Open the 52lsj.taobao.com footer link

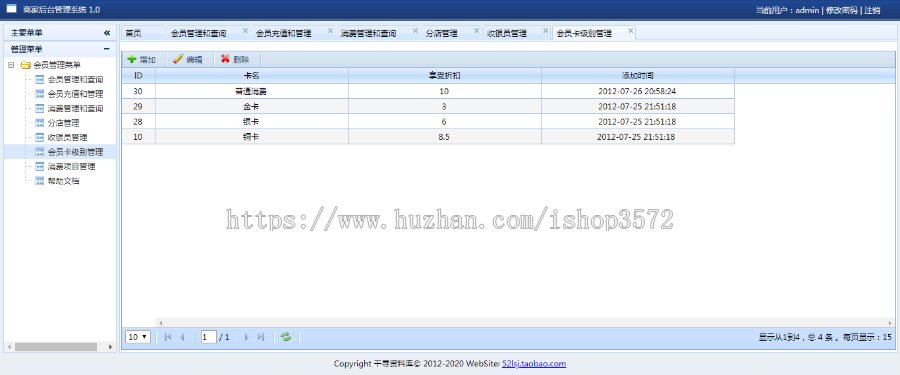(x=534, y=364)
